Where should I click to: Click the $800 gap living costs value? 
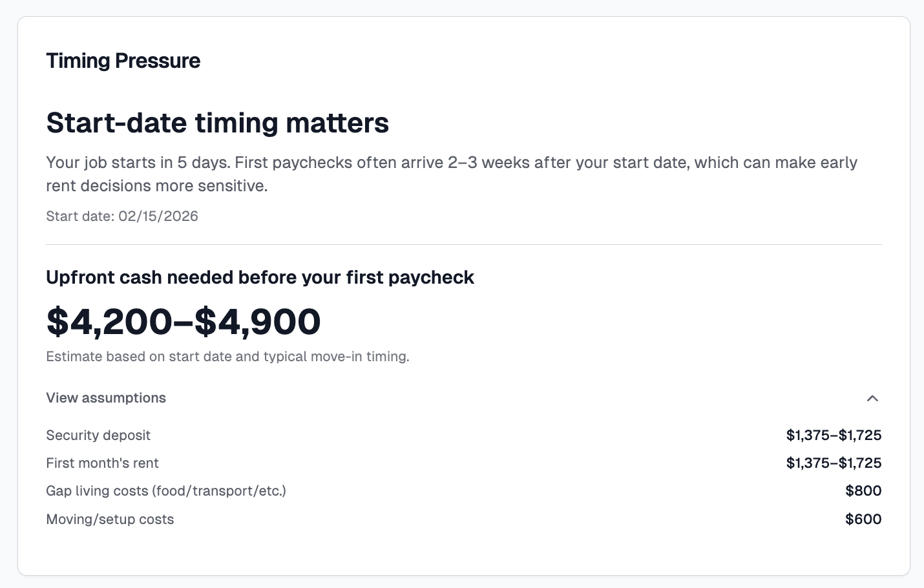point(863,491)
